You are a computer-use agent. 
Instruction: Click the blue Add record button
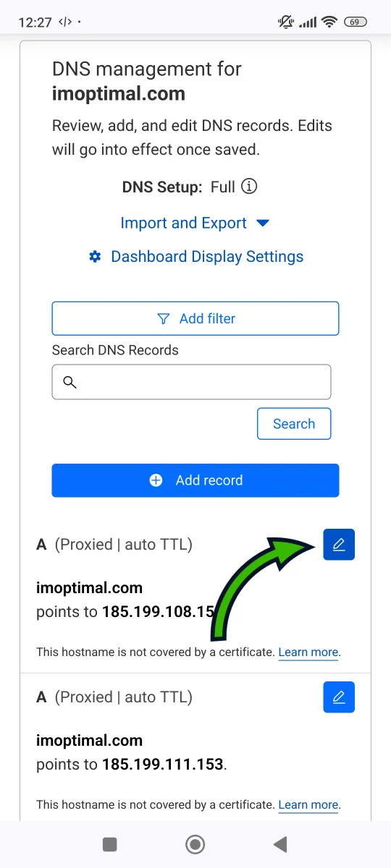(195, 480)
